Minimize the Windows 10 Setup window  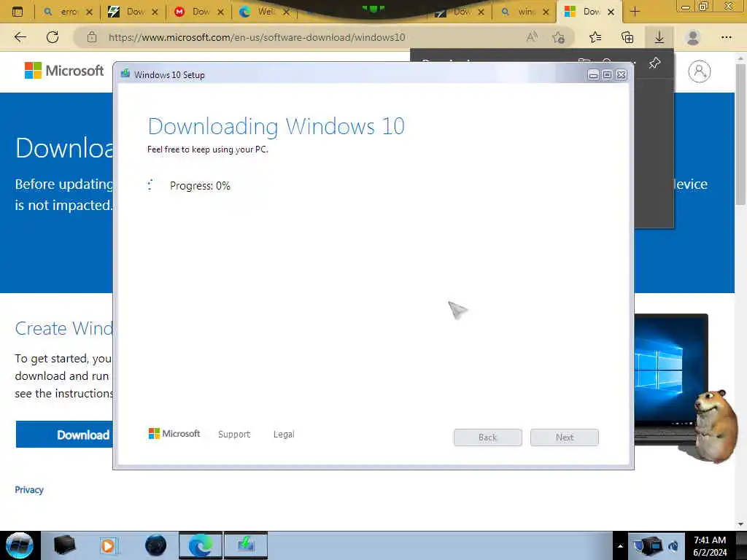593,75
